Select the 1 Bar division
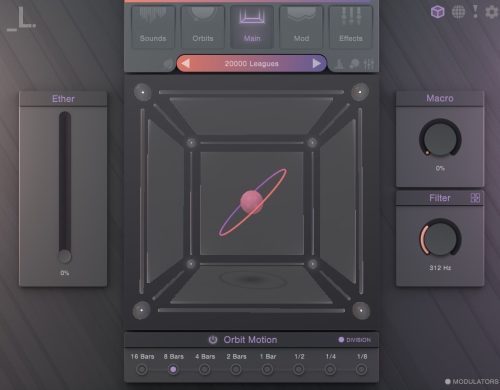Image resolution: width=500 pixels, height=390 pixels. 267,369
